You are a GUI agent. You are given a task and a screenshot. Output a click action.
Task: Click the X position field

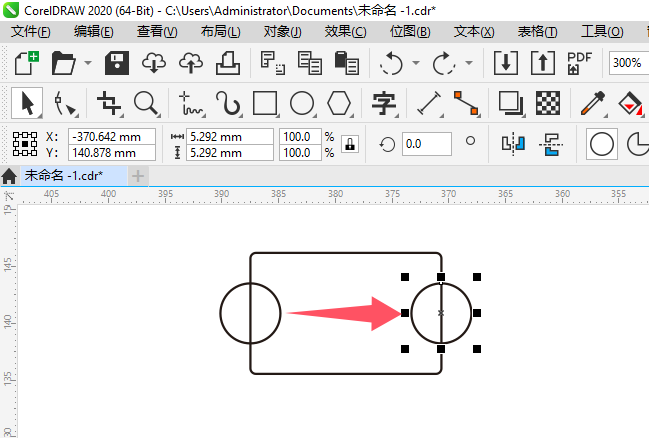(x=112, y=137)
